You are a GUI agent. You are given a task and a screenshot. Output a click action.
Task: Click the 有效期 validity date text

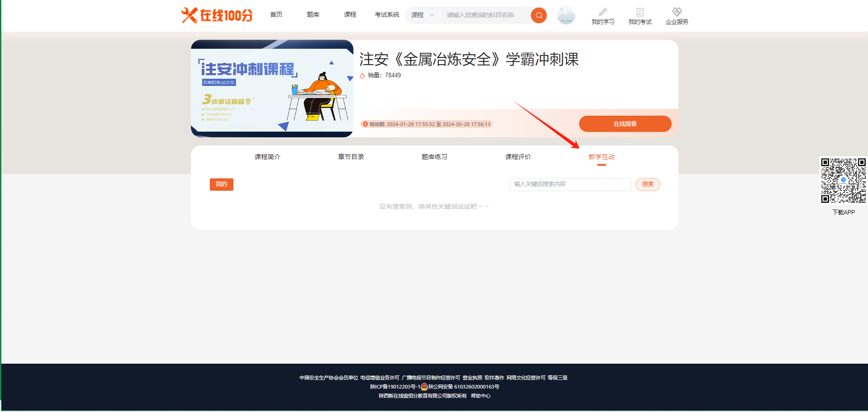tap(430, 124)
